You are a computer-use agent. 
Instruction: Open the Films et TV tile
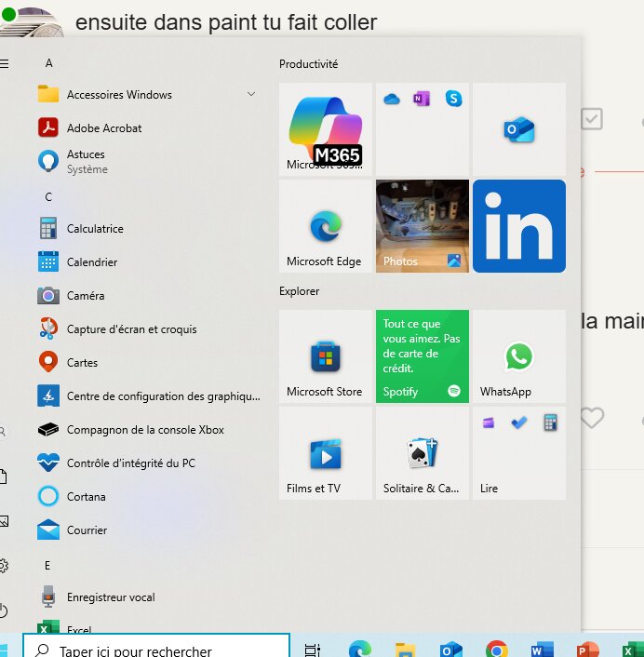click(x=326, y=453)
